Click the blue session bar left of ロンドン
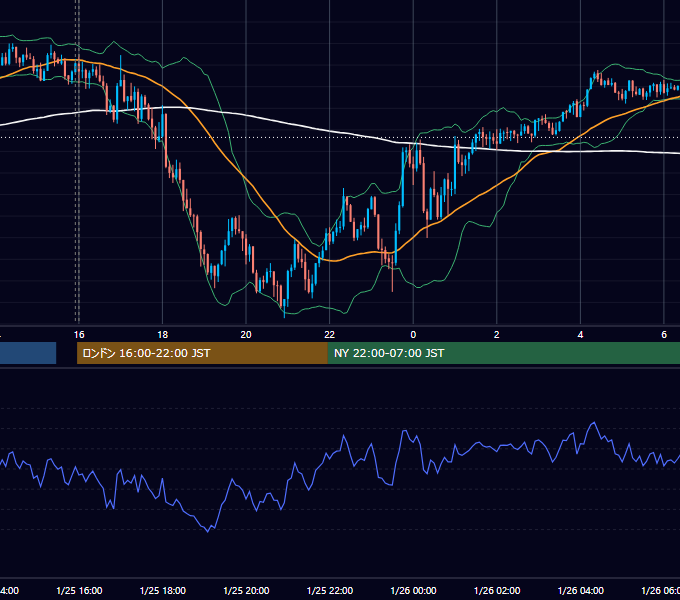Screen dimensions: 680x600 coord(28,353)
